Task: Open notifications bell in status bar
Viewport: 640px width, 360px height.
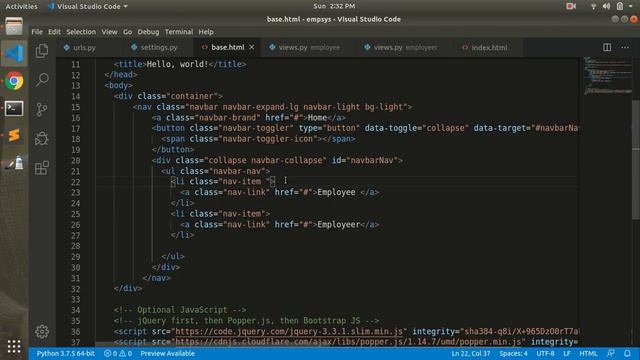Action: click(x=627, y=353)
